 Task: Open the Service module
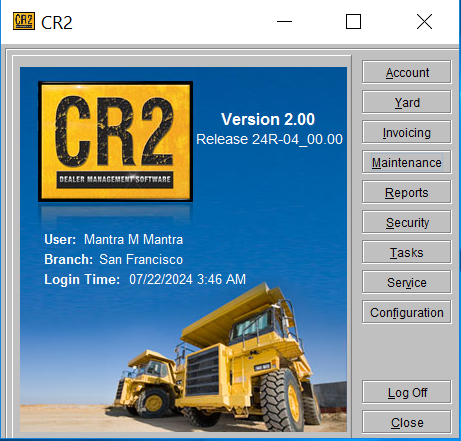[x=407, y=282]
